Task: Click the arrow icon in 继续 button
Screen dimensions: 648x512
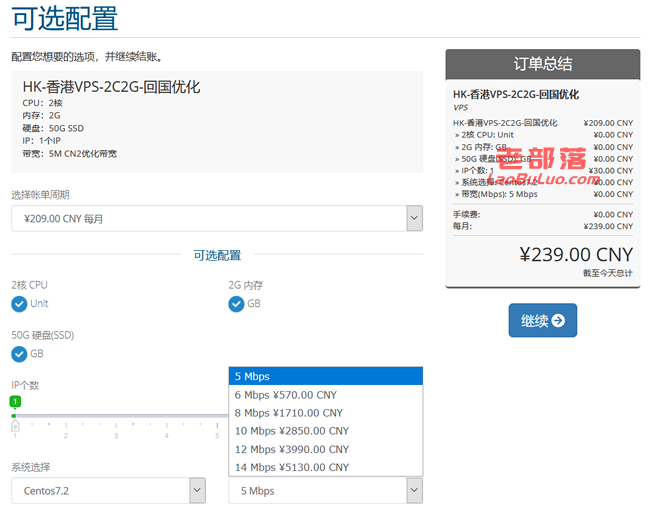Action: click(x=558, y=320)
